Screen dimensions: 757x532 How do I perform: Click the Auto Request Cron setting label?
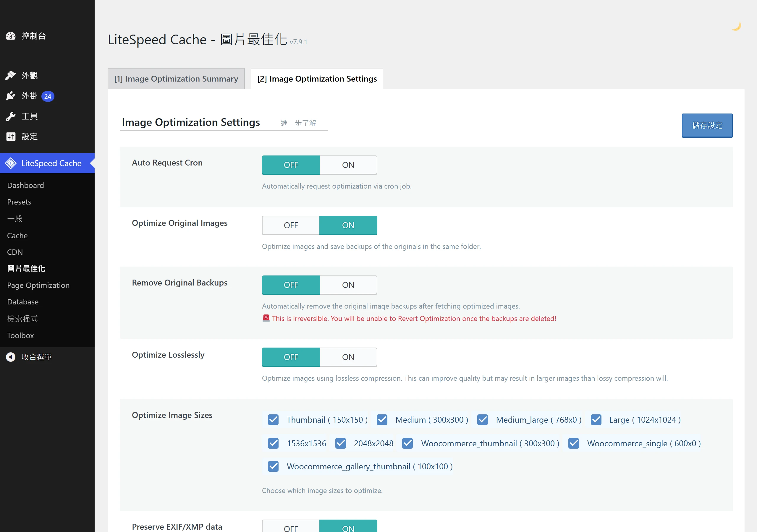(x=167, y=163)
